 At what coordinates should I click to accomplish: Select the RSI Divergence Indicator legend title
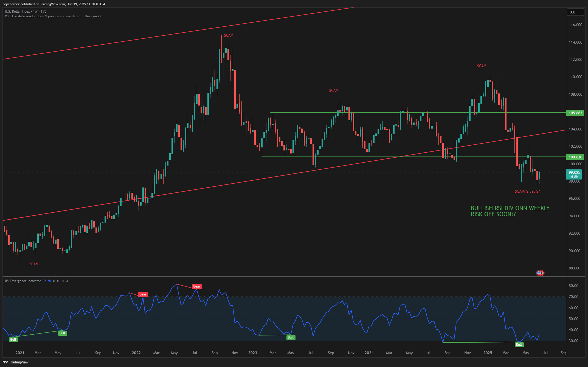point(23,281)
